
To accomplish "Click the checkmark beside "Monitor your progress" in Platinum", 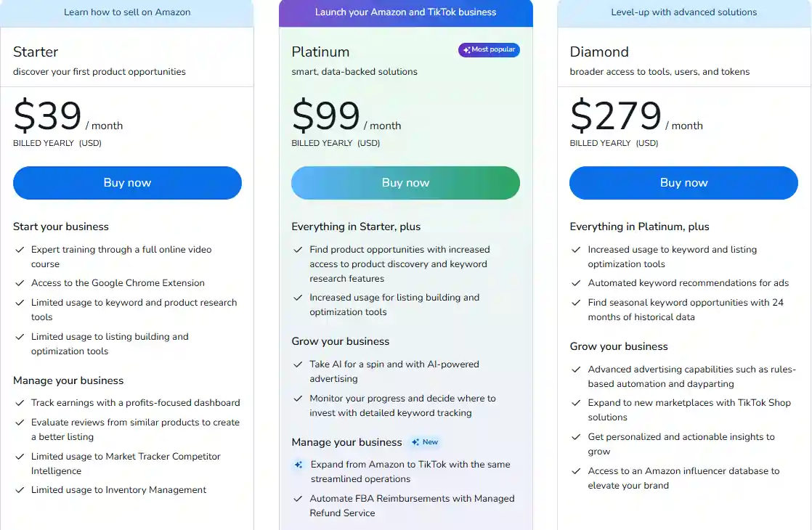I will coord(298,398).
